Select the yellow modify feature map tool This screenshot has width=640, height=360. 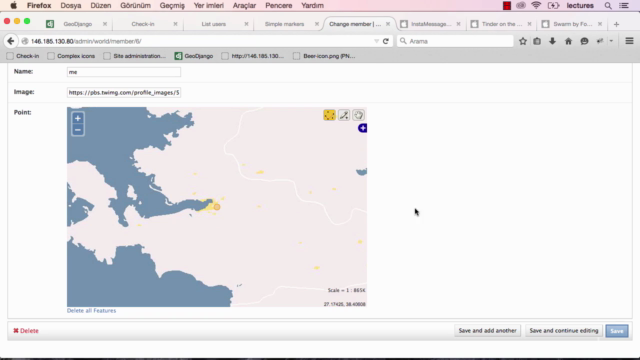329,115
